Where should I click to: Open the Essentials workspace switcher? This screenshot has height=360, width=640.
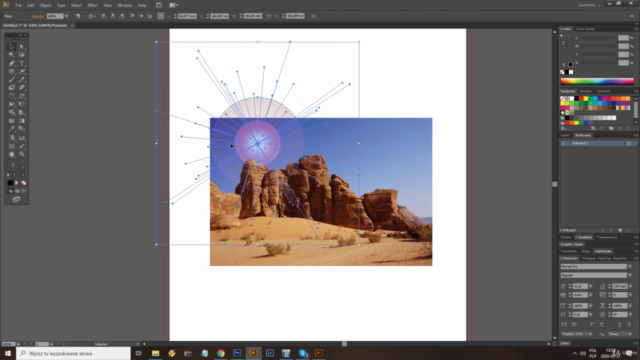point(589,5)
